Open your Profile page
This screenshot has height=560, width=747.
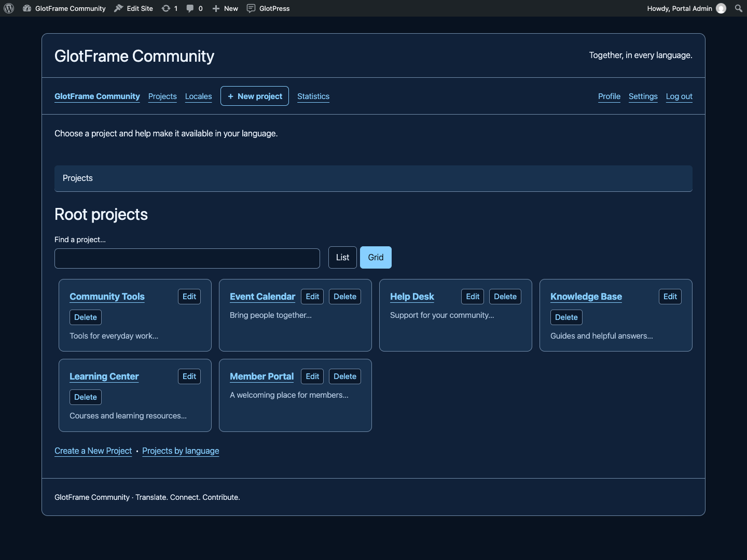tap(609, 96)
